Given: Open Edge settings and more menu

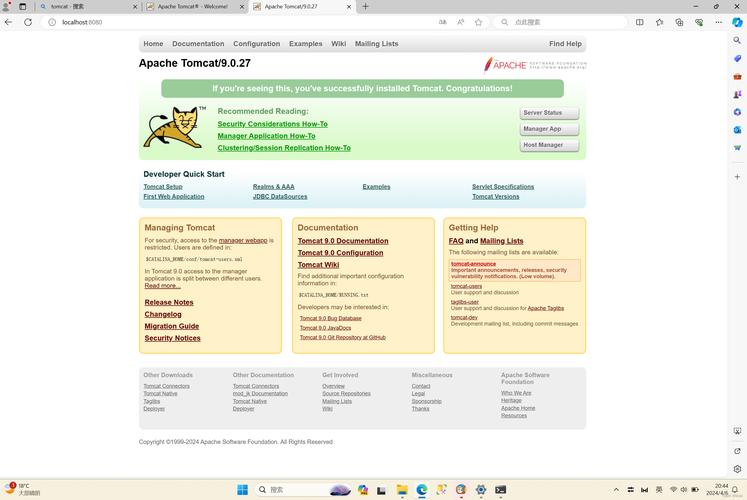Looking at the screenshot, I should [718, 22].
